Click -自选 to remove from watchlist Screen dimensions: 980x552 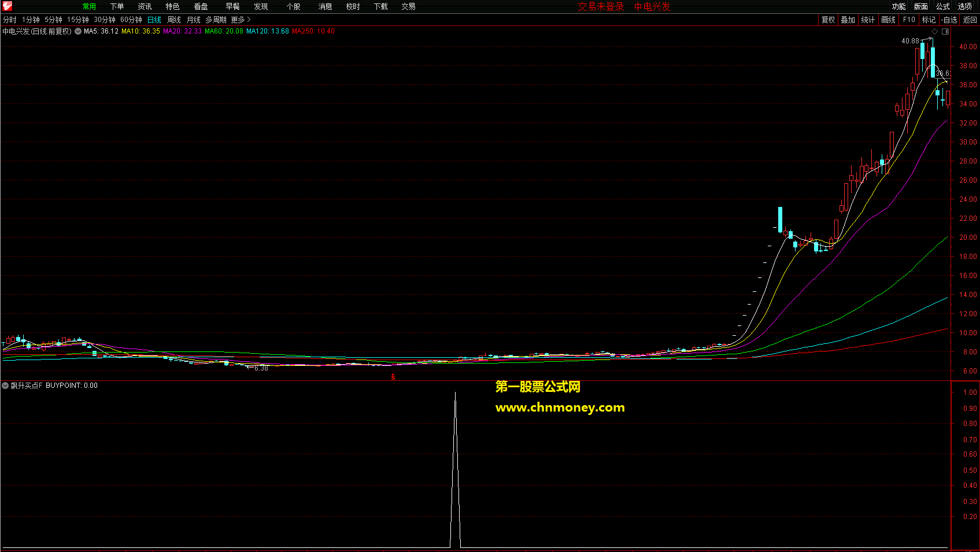coord(949,20)
